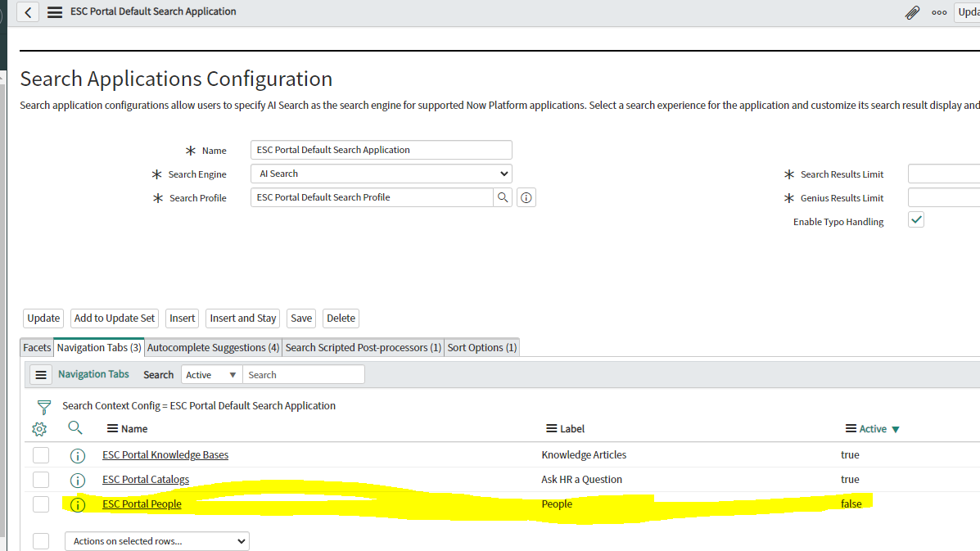Open the ESC Portal Catalogs link

[146, 479]
